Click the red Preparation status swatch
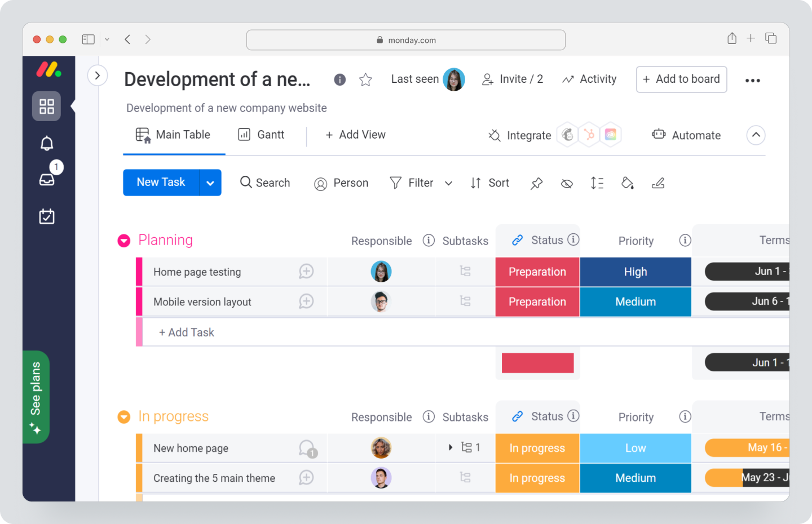The image size is (812, 524). 537,363
